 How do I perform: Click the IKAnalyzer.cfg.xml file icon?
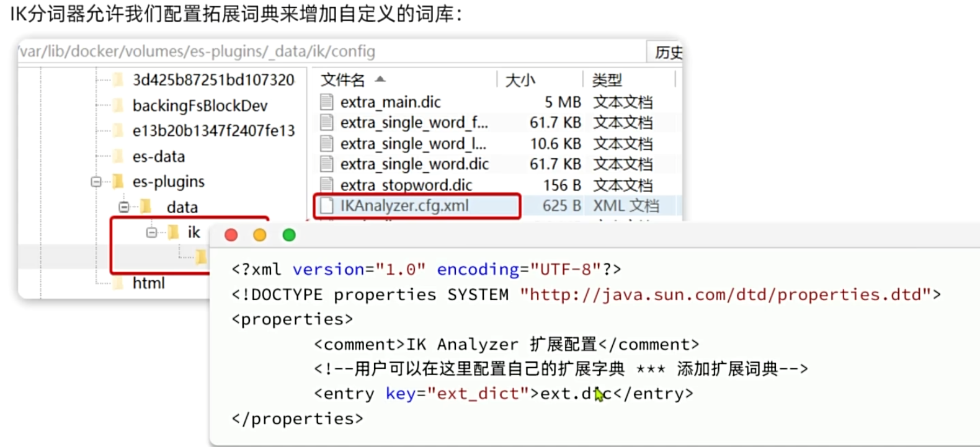(327, 206)
